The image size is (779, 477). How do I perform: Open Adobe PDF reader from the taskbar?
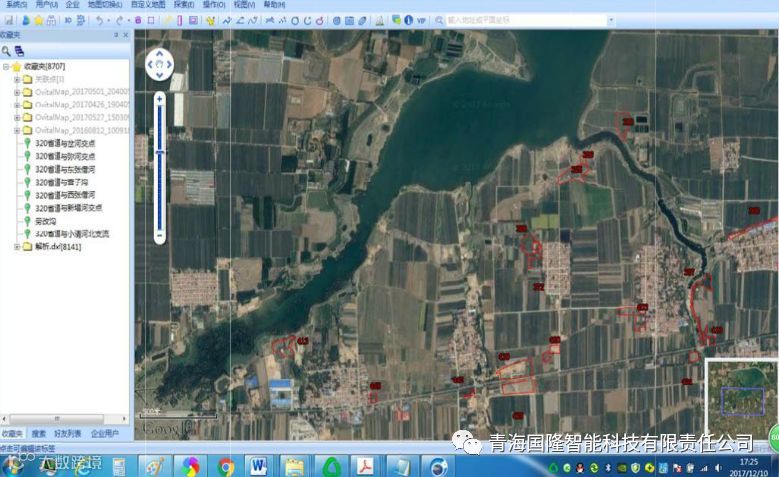(x=366, y=467)
